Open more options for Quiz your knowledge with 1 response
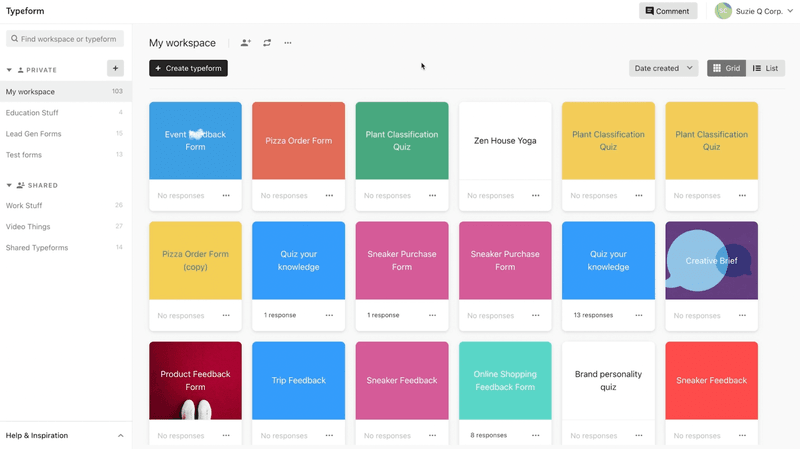This screenshot has width=800, height=449. click(x=329, y=315)
